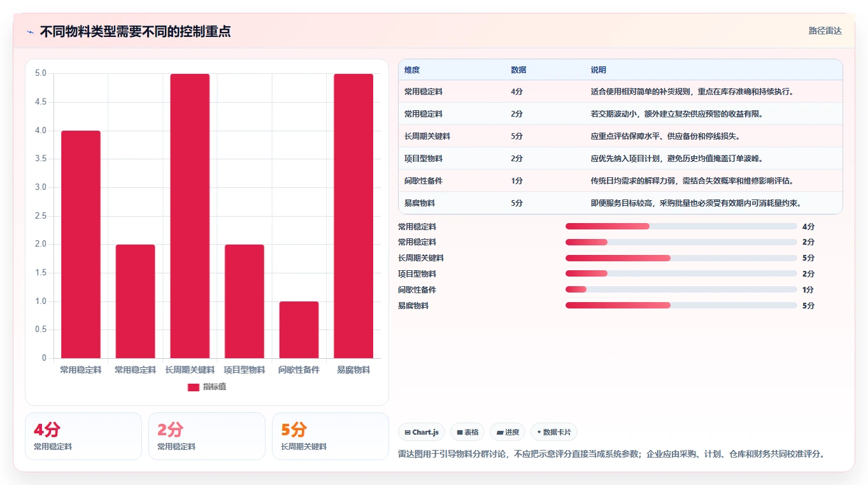Click the 常用稳定料 bar valued 2.0
Viewport: 868px width, 485px height.
[135, 301]
